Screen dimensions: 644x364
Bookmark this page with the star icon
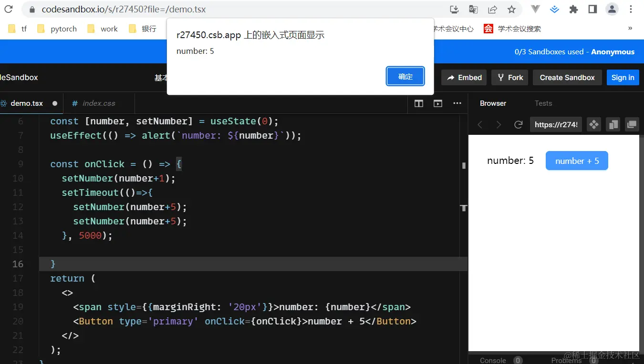tap(511, 9)
